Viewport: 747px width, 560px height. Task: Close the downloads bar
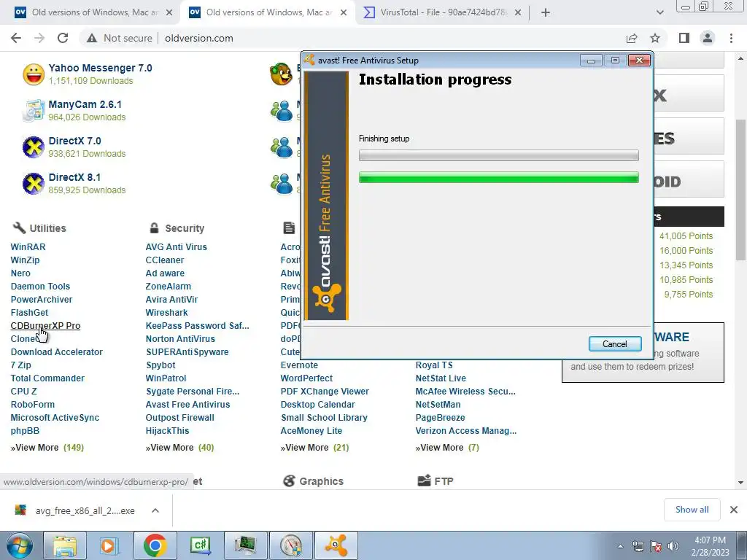coord(734,510)
